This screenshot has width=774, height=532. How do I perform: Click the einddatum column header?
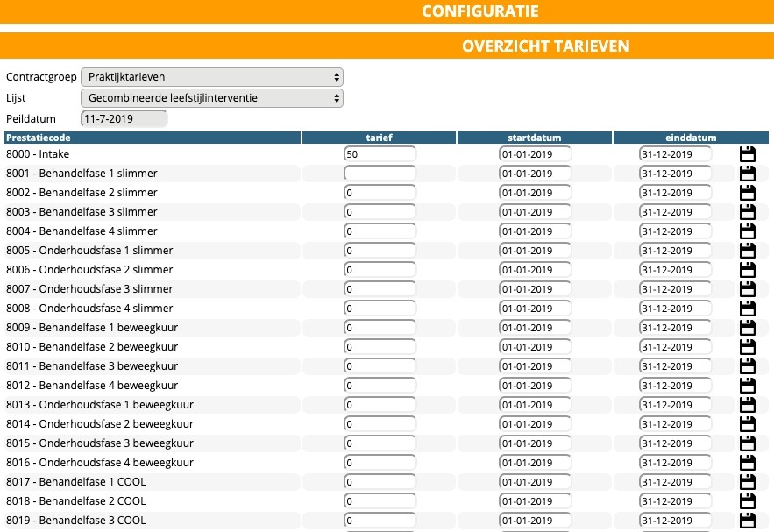(x=692, y=138)
